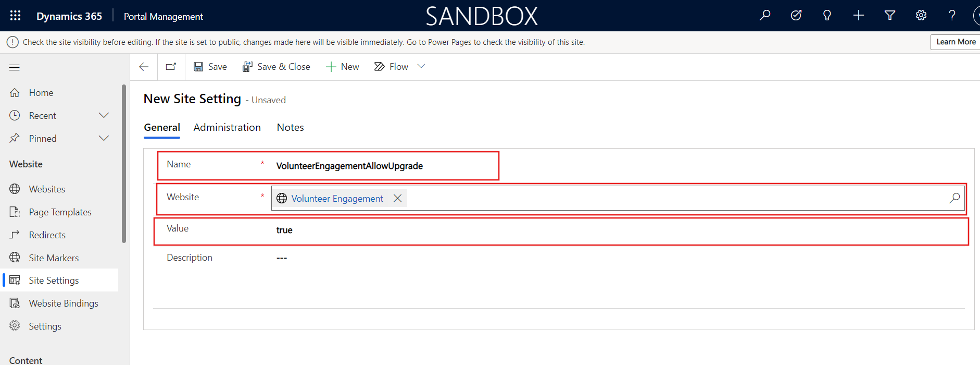
Task: Open the task flow checkmark icon
Action: (x=796, y=16)
